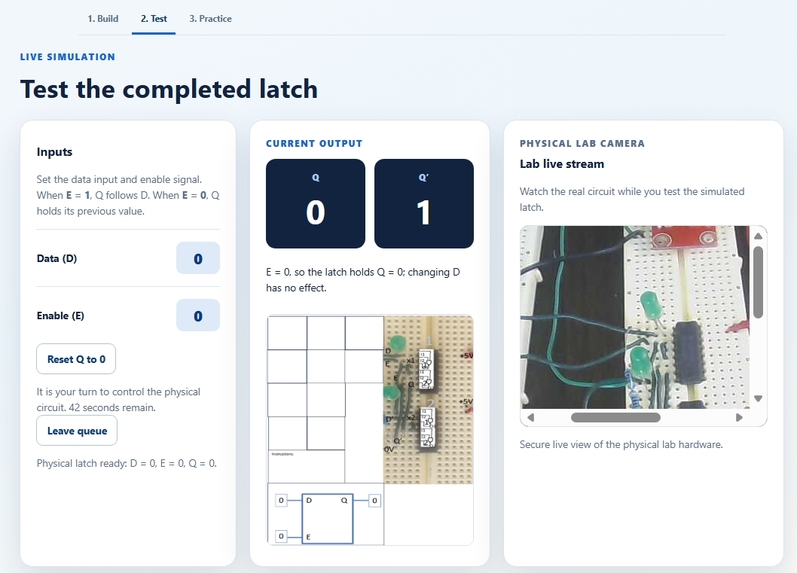The image size is (797, 573).
Task: Click the "Physical latch ready" status text
Action: pos(127,463)
